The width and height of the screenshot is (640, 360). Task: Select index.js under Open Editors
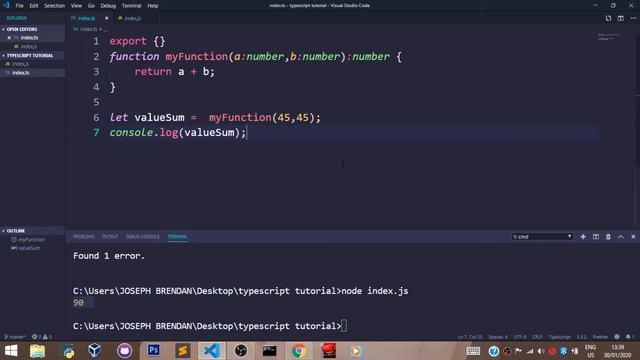click(29, 47)
